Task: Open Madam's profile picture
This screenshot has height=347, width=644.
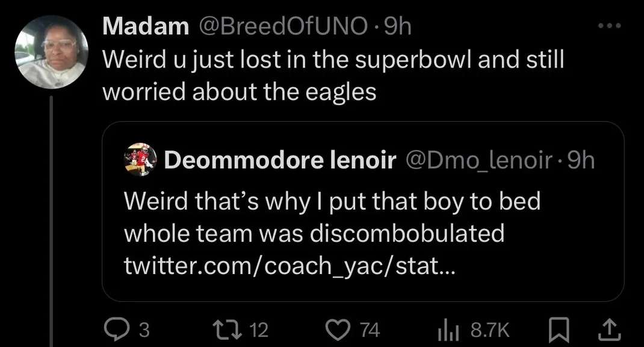Action: [51, 52]
